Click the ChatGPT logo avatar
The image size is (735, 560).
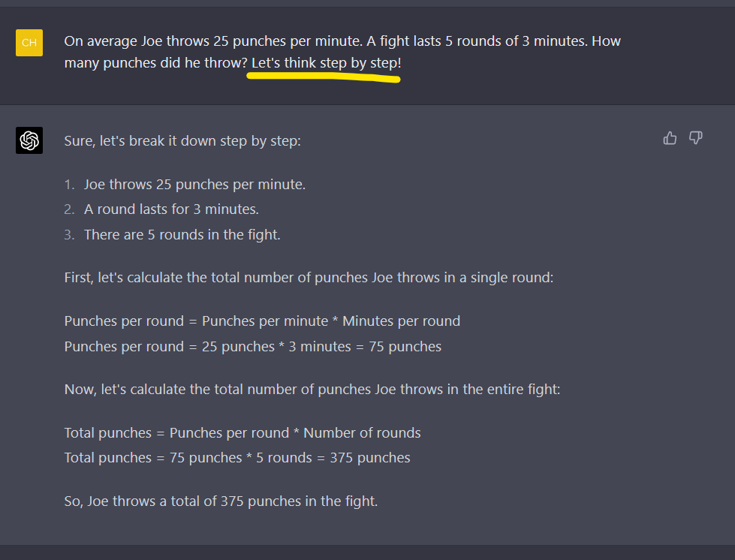click(x=29, y=140)
